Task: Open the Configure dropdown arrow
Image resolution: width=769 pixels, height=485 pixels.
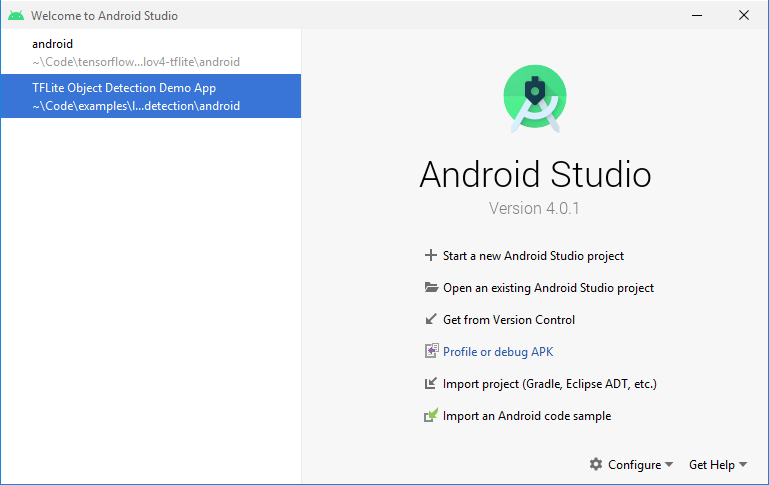Action: pos(669,464)
